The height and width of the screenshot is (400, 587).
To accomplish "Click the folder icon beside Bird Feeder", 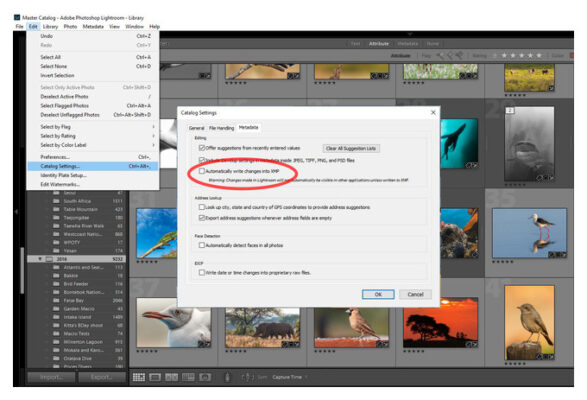I will tap(56, 284).
